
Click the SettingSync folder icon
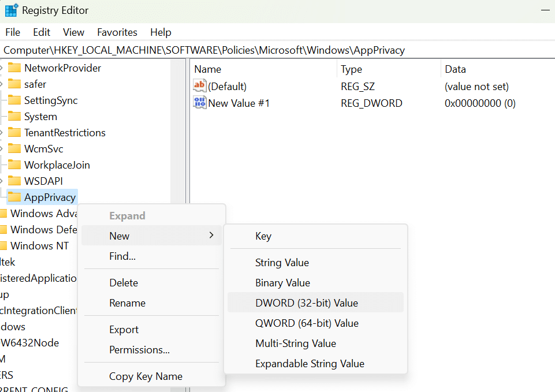(14, 100)
